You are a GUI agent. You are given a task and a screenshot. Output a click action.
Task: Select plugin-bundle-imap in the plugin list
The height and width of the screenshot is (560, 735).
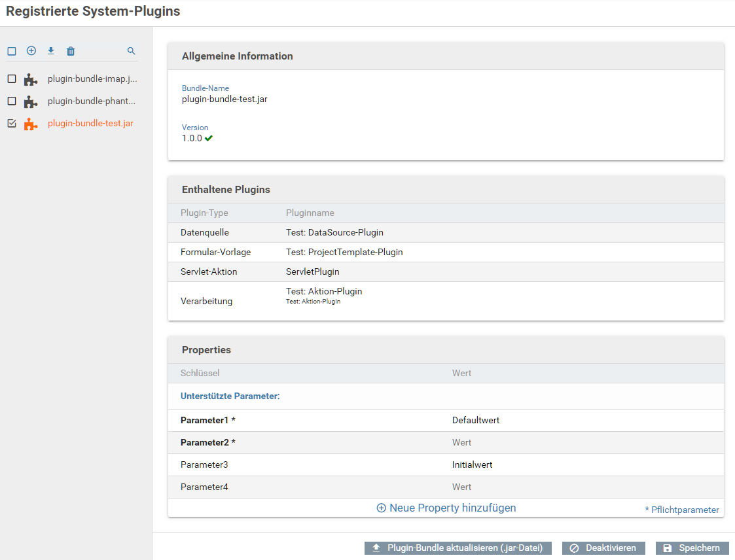(92, 79)
